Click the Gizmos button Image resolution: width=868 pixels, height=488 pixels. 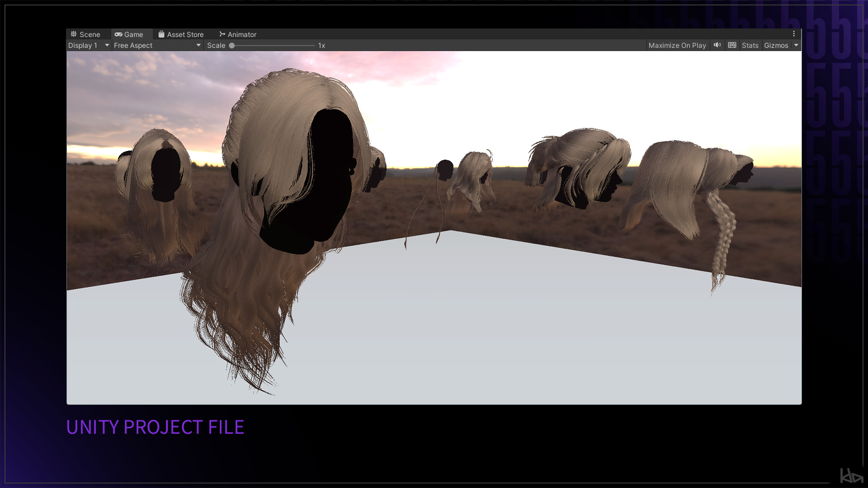tap(776, 45)
